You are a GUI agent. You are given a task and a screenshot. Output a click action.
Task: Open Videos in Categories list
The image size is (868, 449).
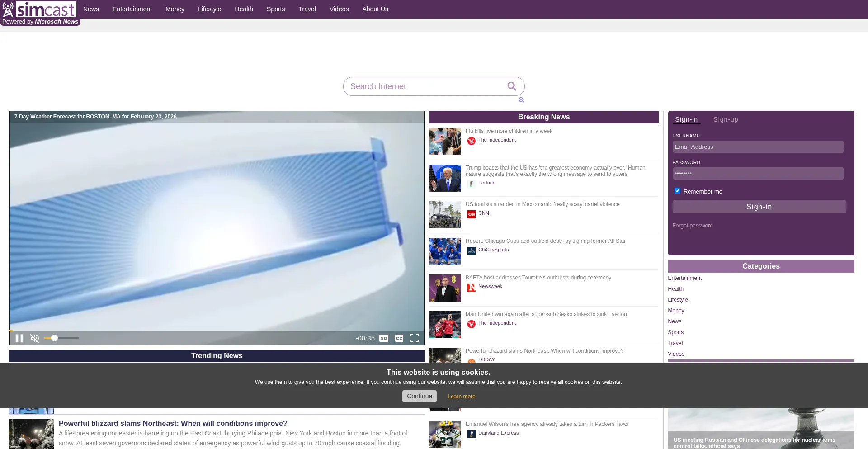click(676, 354)
